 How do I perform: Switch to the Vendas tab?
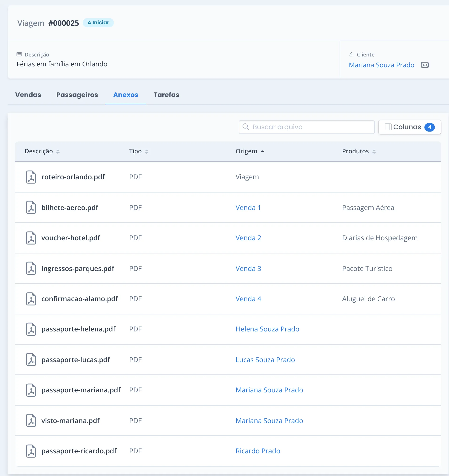click(x=28, y=95)
